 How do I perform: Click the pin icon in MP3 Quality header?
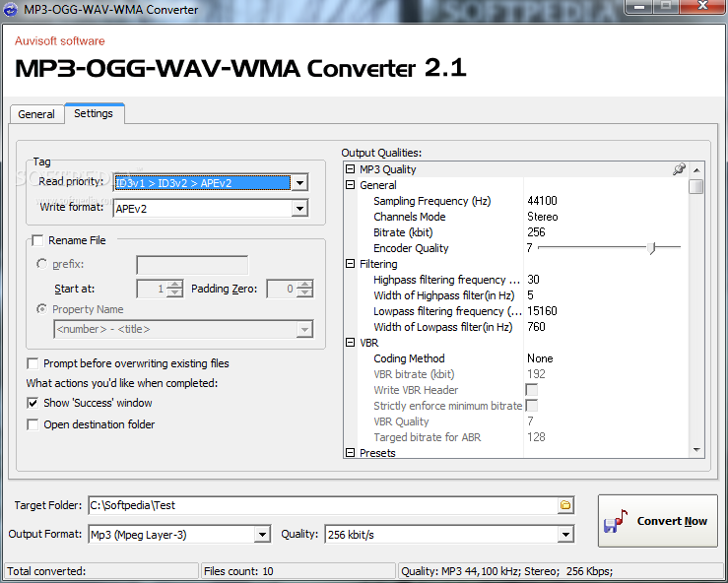click(679, 169)
